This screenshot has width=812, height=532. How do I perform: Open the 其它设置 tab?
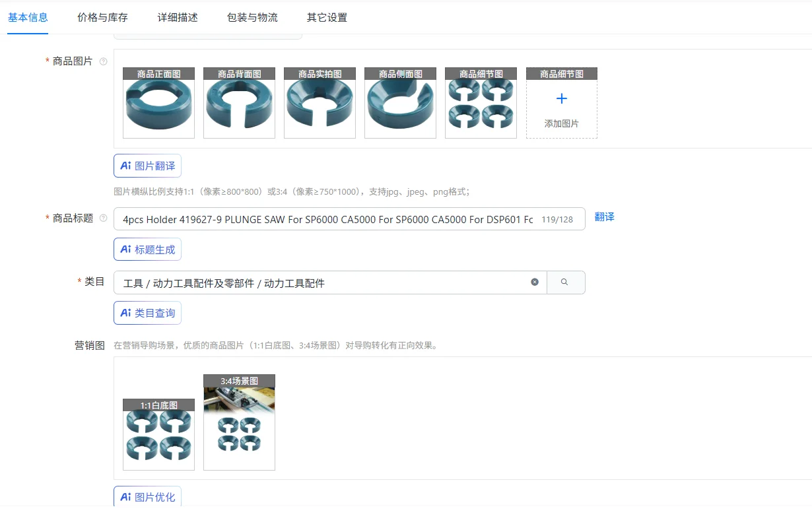click(x=326, y=18)
